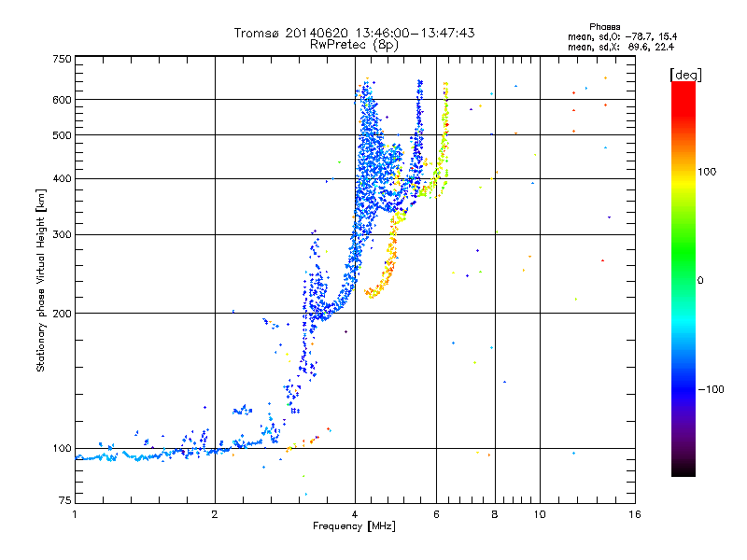Click the '8' frequency tick label
Screen dimensions: 747x560
[x=495, y=514]
